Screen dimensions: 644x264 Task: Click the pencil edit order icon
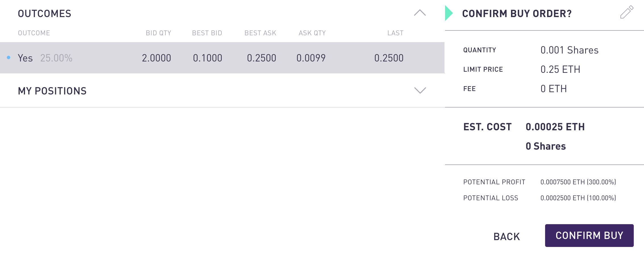627,12
